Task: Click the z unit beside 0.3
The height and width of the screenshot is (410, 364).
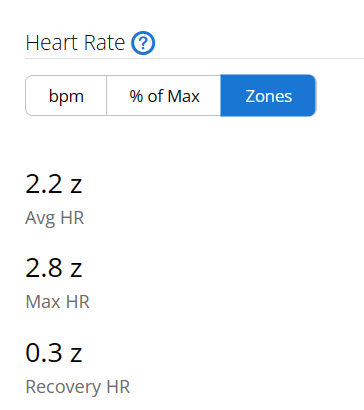Action: point(76,355)
